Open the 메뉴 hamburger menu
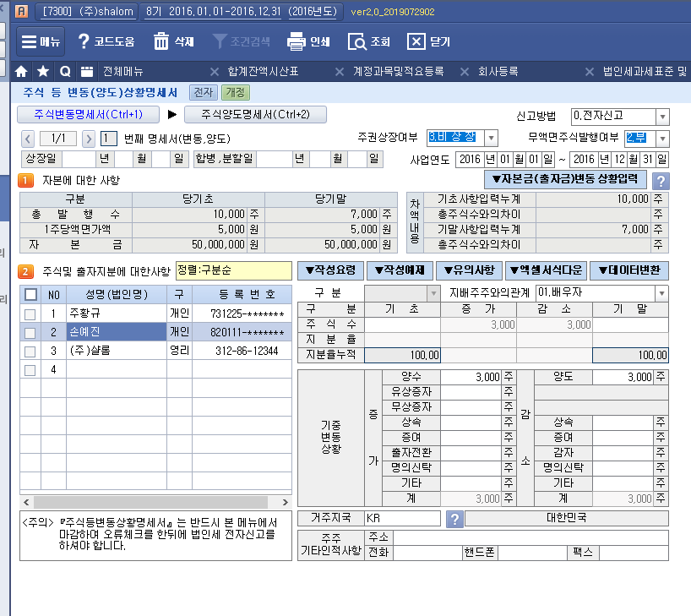Viewport: 691px width, 616px height. [x=40, y=41]
